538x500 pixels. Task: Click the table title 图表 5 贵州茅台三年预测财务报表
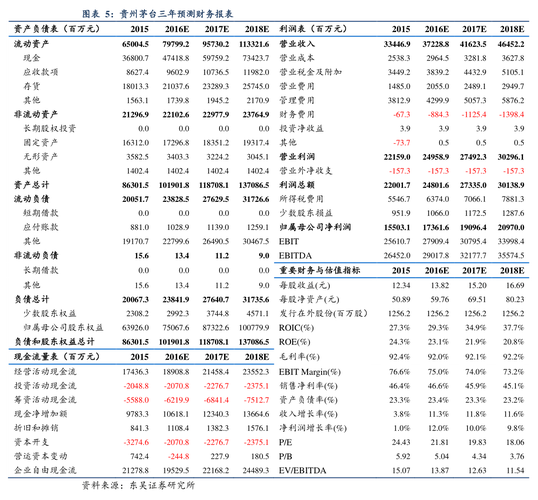point(157,14)
